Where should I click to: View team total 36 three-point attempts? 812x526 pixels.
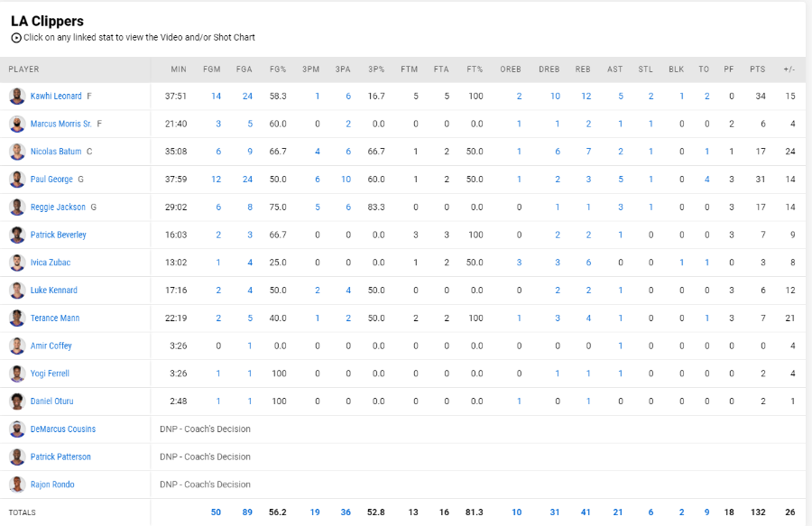click(346, 512)
